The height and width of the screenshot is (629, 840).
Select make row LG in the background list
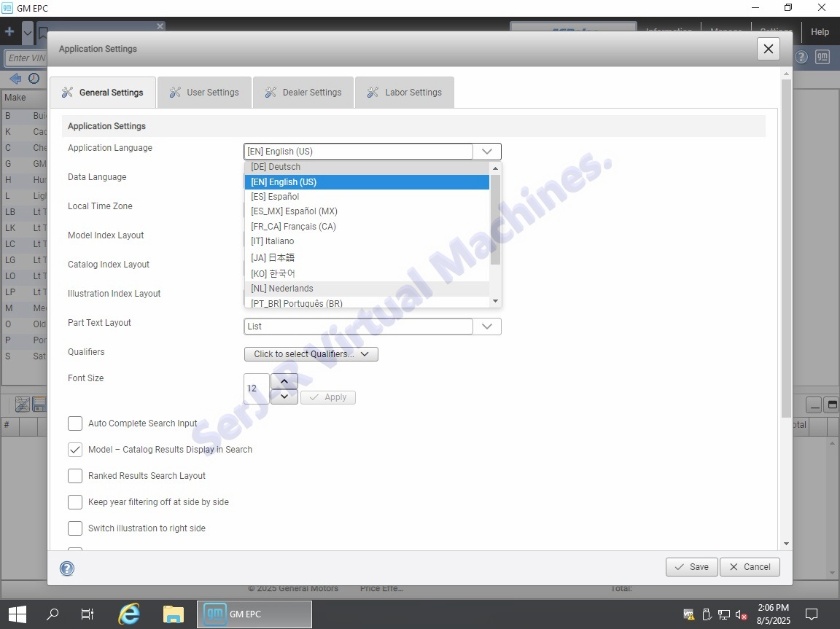[25, 260]
